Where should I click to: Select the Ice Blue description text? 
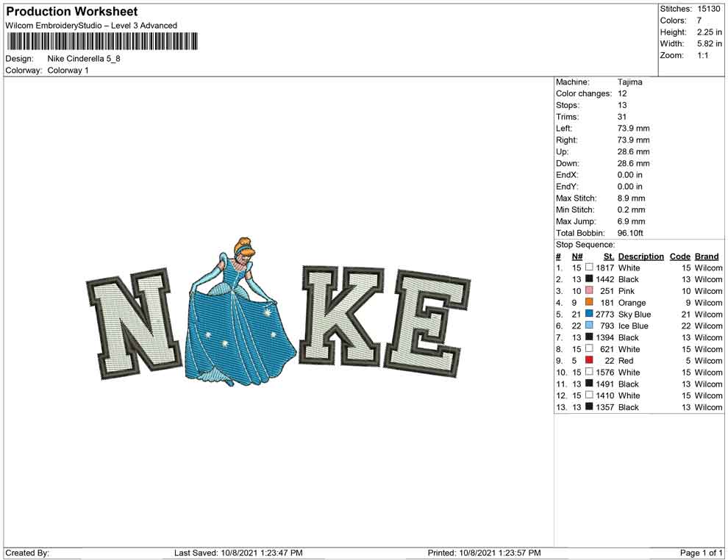pos(633,326)
